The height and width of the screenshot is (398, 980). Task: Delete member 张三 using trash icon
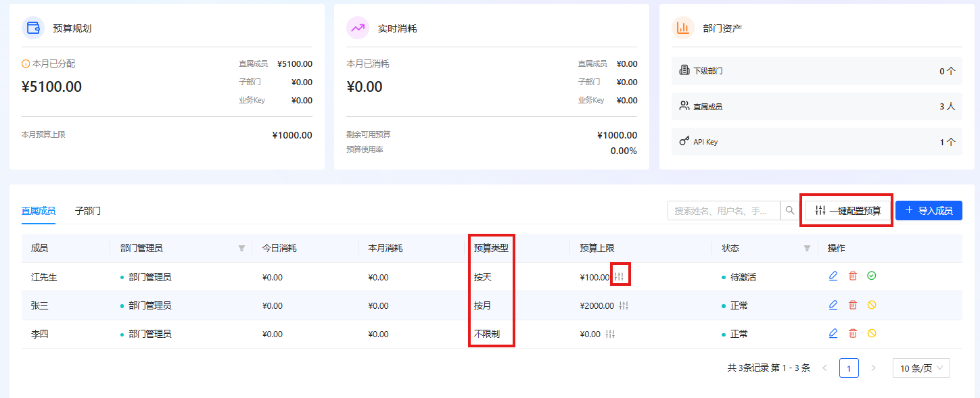pos(853,305)
